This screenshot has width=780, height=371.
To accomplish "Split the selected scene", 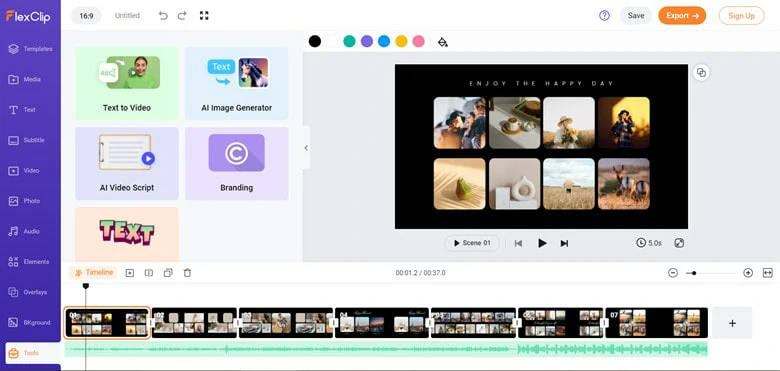I will point(149,273).
